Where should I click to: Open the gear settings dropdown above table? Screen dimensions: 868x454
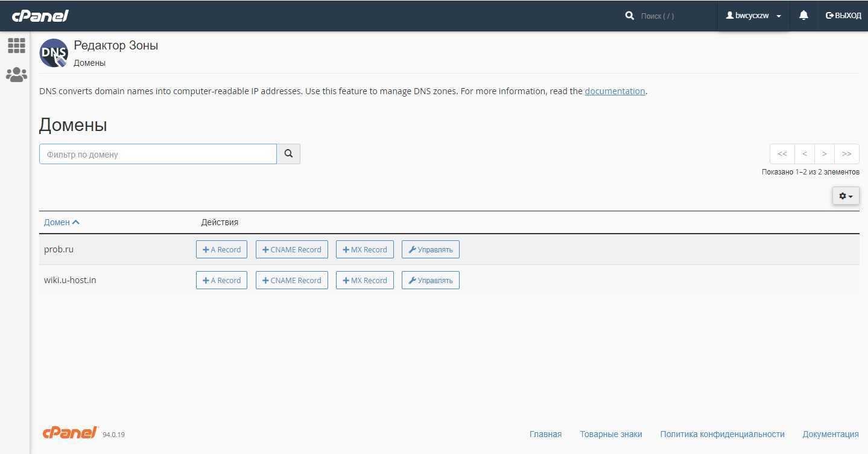(x=846, y=196)
